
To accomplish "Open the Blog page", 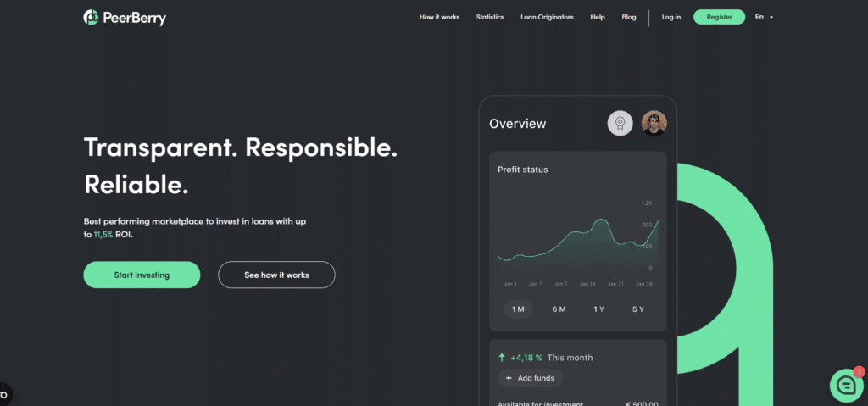I will (628, 17).
